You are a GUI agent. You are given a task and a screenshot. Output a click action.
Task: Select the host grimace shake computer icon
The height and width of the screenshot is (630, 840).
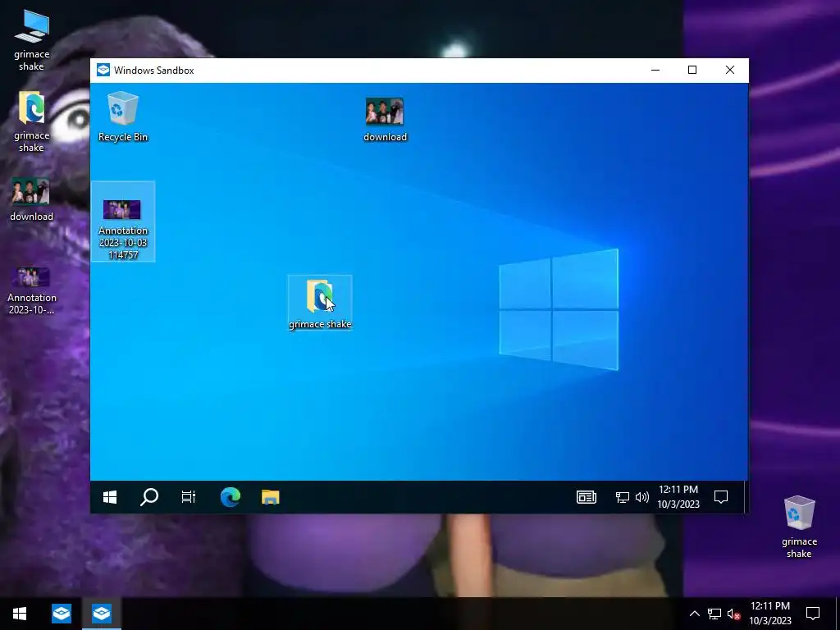pyautogui.click(x=32, y=41)
